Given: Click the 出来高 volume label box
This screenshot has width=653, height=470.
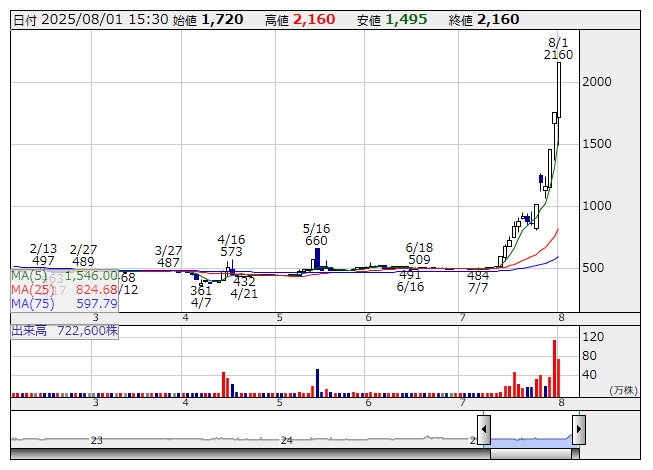Looking at the screenshot, I should 65,330.
